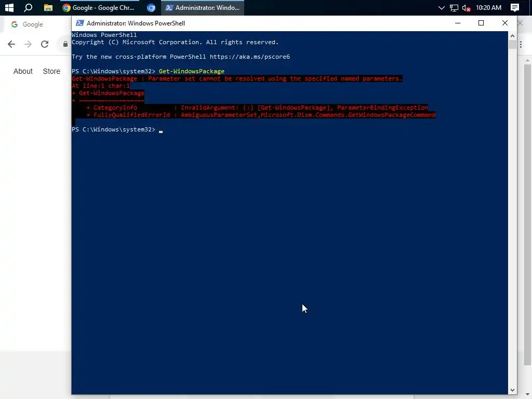This screenshot has height=399, width=532.
Task: Open the taskbar search icon
Action: coord(28,7)
